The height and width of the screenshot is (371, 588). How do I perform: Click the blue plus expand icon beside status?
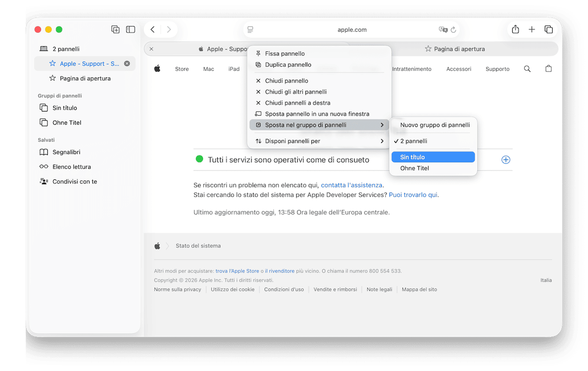(506, 159)
